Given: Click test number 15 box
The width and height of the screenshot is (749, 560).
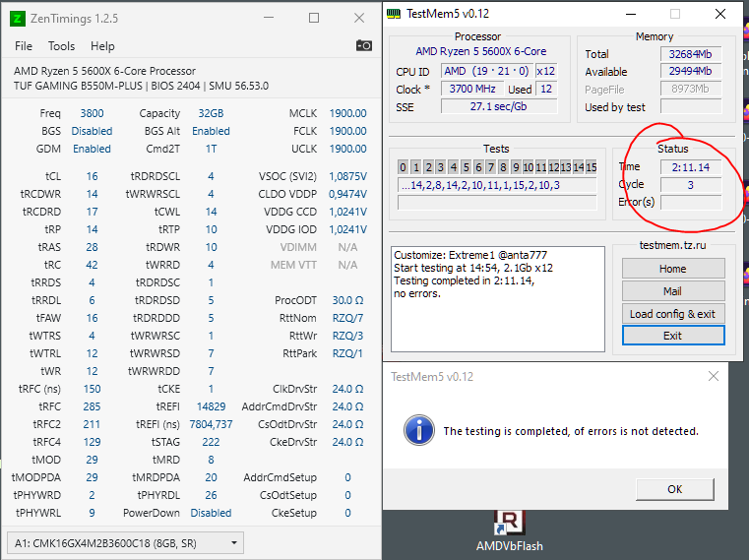Looking at the screenshot, I should [x=592, y=167].
